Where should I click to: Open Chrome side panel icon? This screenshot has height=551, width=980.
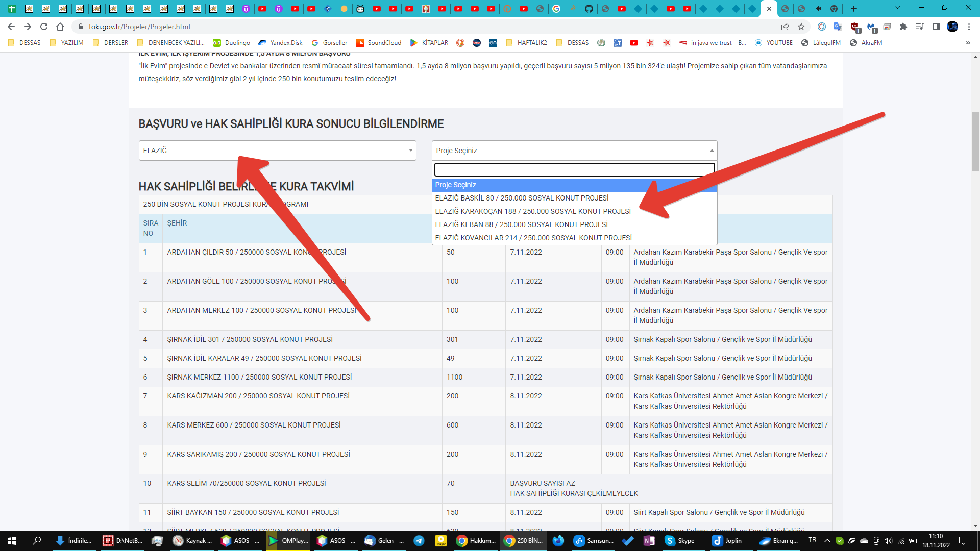pos(936,27)
